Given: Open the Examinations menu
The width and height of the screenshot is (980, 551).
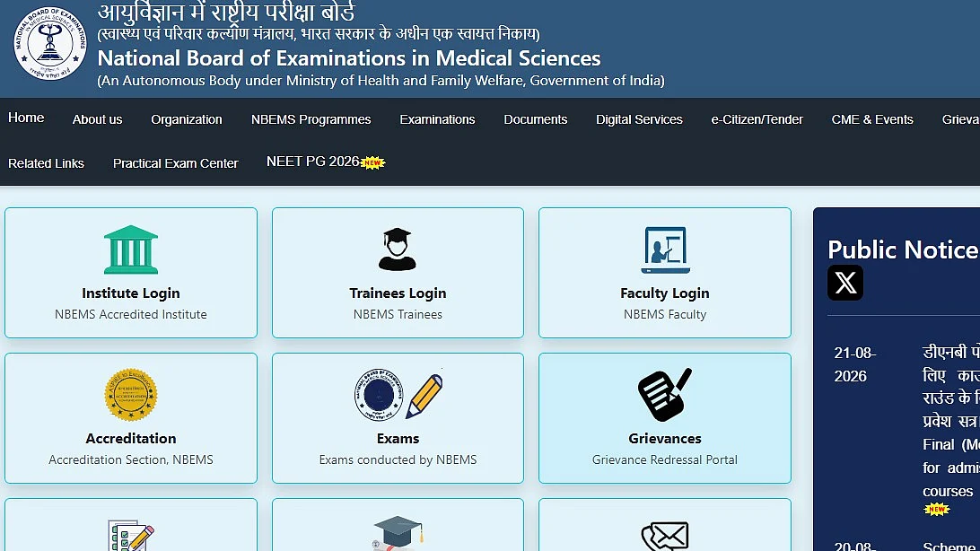Looking at the screenshot, I should (438, 119).
